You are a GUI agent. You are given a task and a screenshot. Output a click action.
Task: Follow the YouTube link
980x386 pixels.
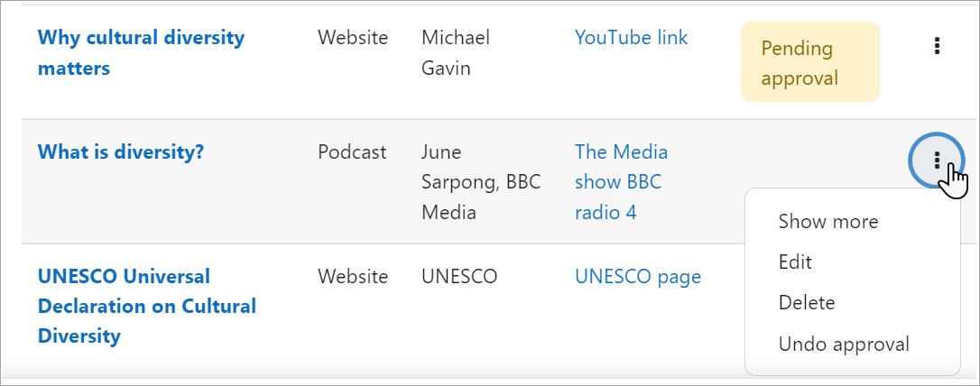[631, 38]
